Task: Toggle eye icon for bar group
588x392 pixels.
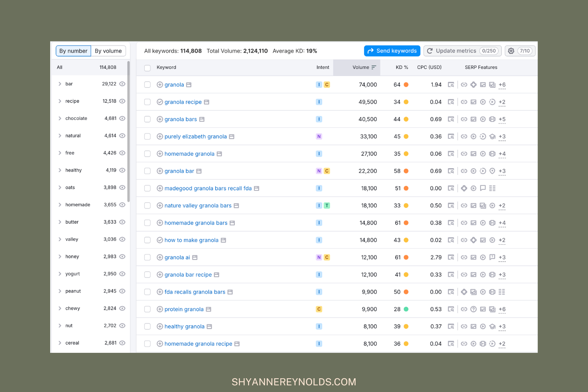Action: 122,84
